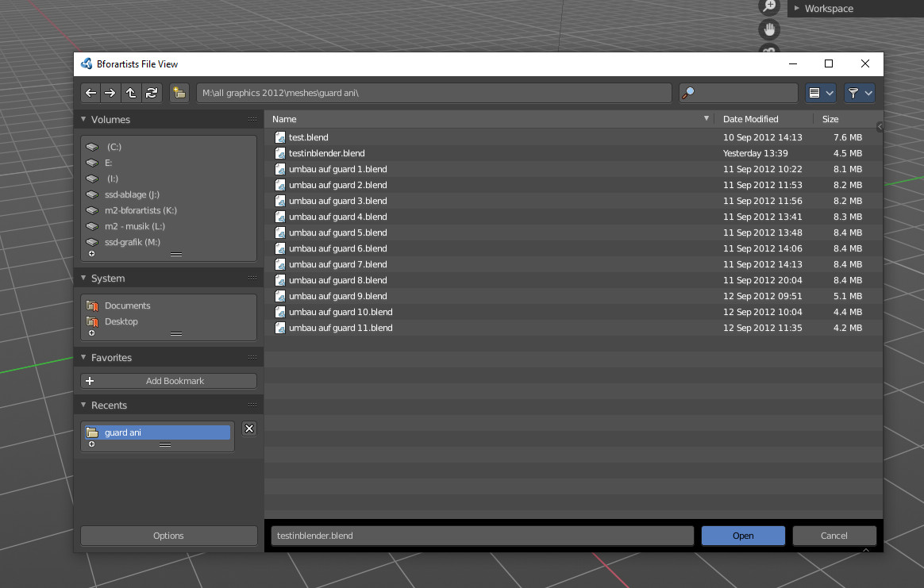The height and width of the screenshot is (588, 924).
Task: Click Bforartists logo in title bar
Action: 87,63
